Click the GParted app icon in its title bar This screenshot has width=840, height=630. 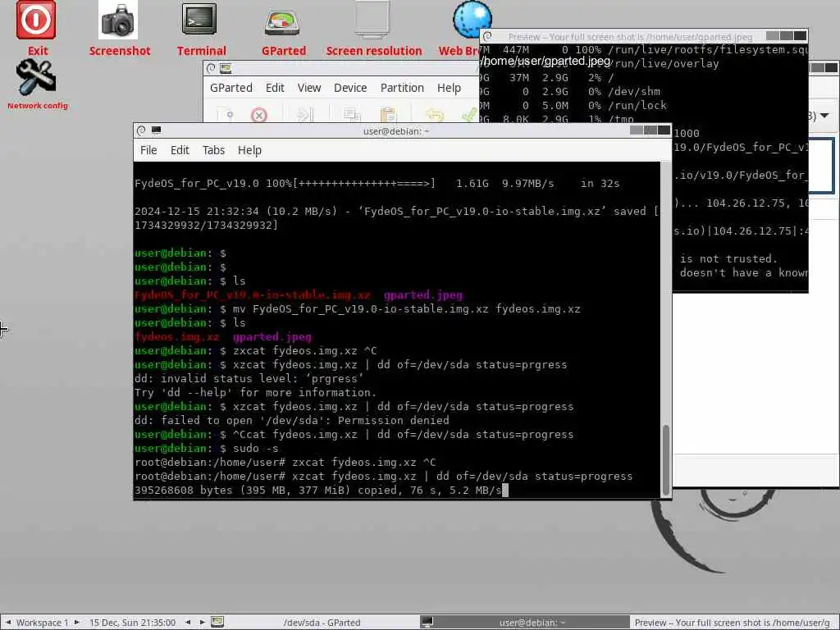pos(226,68)
